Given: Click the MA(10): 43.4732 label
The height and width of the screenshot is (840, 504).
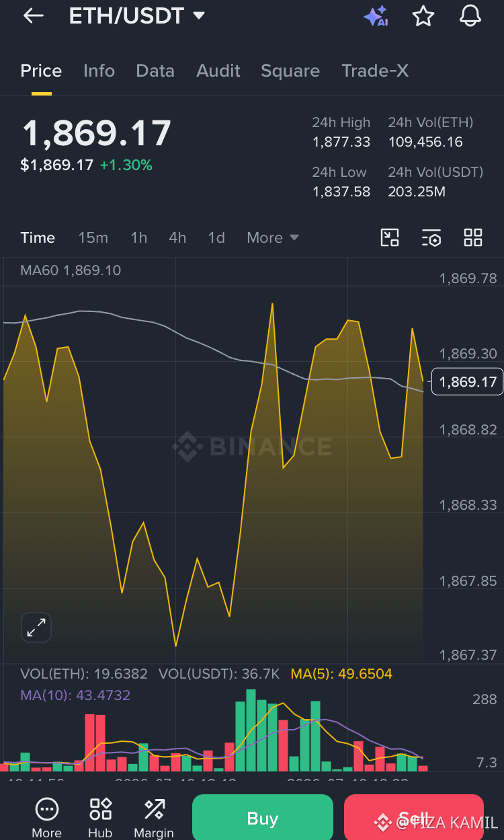Looking at the screenshot, I should point(75,695).
